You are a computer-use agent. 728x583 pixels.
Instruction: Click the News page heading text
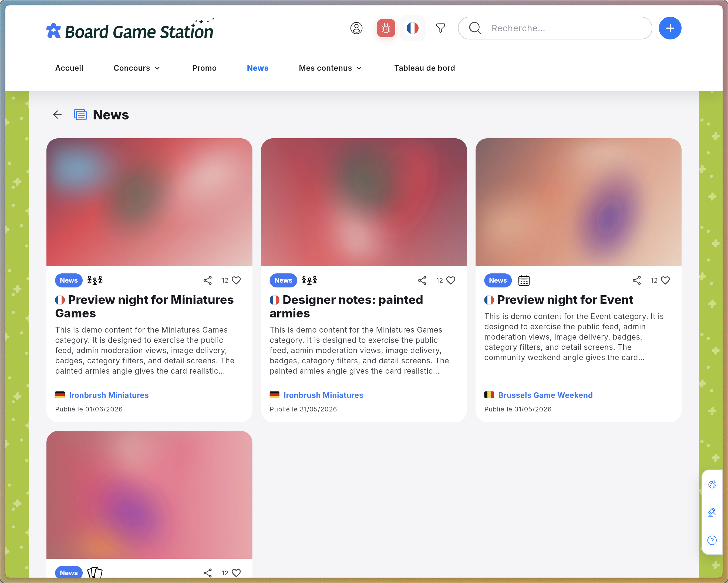tap(111, 115)
